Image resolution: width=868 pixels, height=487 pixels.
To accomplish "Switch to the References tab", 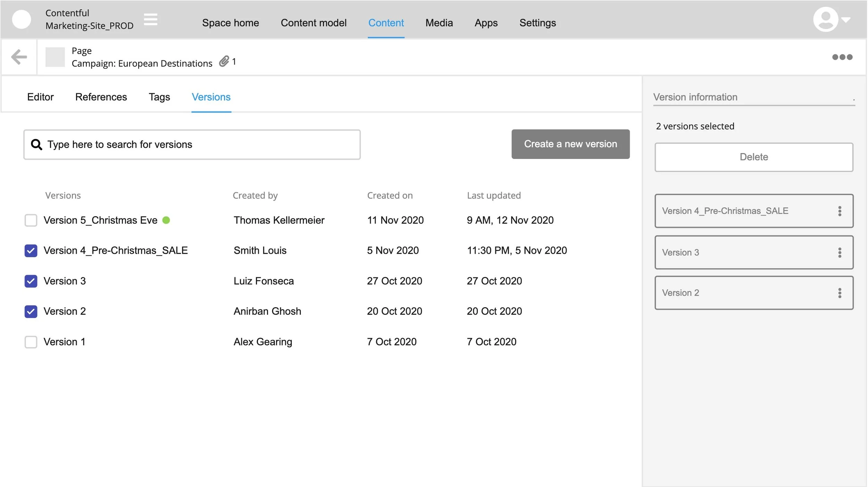I will [101, 97].
